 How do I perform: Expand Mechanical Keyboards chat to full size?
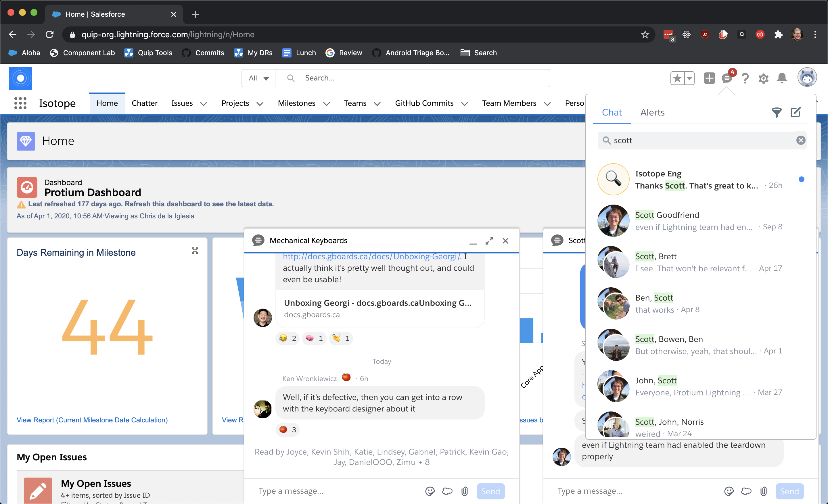click(x=489, y=241)
